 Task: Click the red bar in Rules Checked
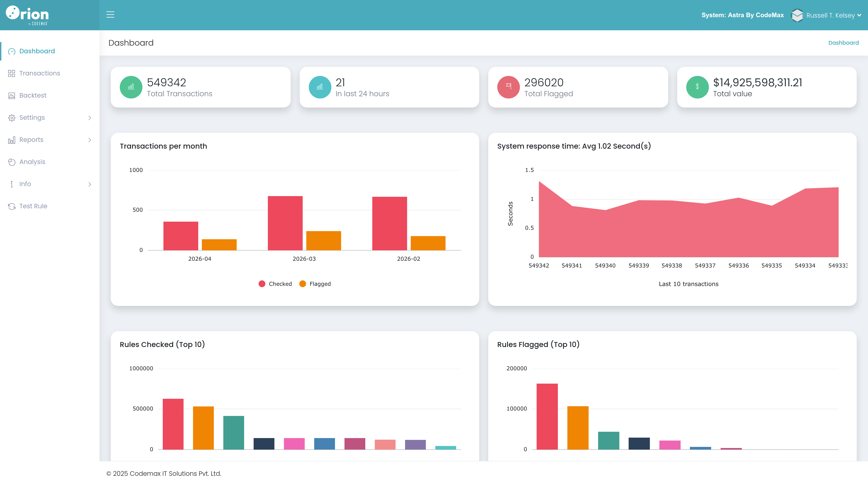173,424
